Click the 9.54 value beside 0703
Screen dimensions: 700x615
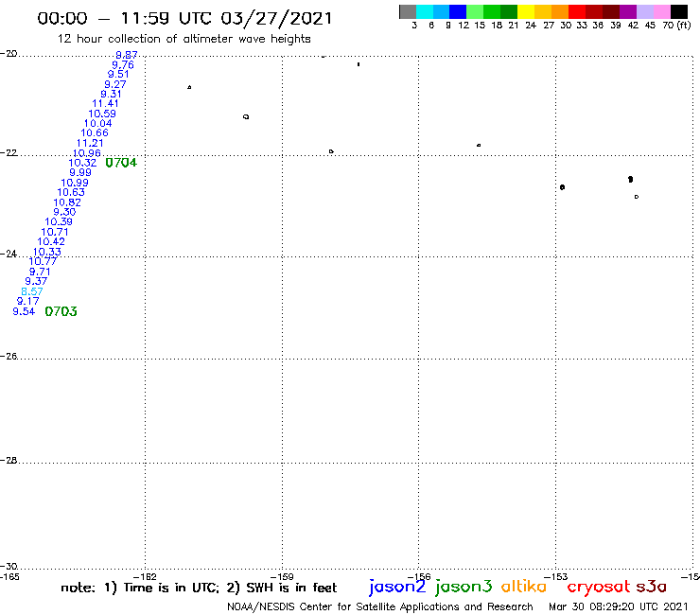point(24,311)
